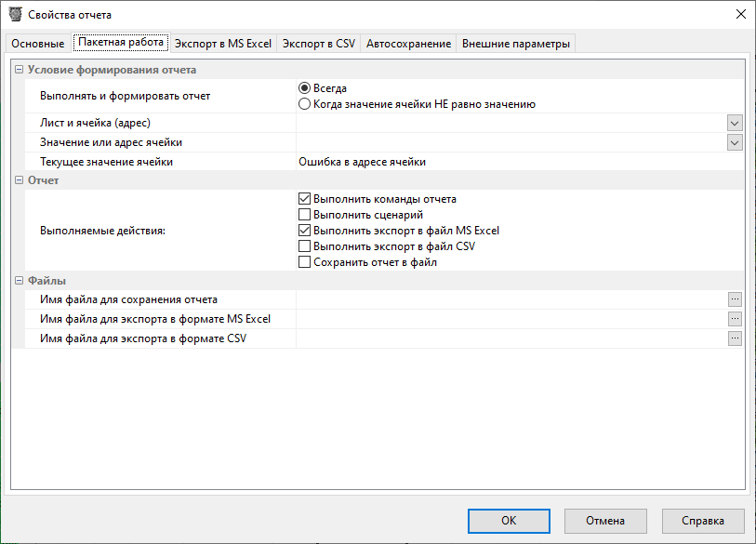
Task: Click the Имя файла для сохранения отчета field
Action: pos(511,299)
